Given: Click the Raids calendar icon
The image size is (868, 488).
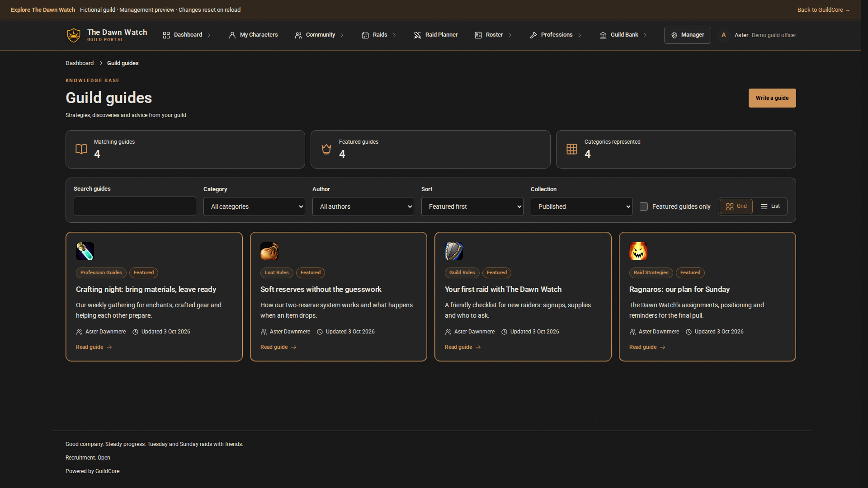Looking at the screenshot, I should (x=365, y=35).
